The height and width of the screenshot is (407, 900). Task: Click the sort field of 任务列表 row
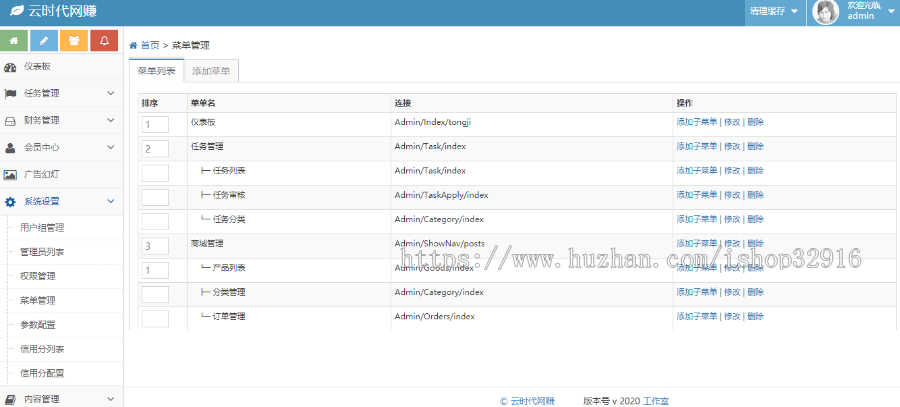(155, 173)
